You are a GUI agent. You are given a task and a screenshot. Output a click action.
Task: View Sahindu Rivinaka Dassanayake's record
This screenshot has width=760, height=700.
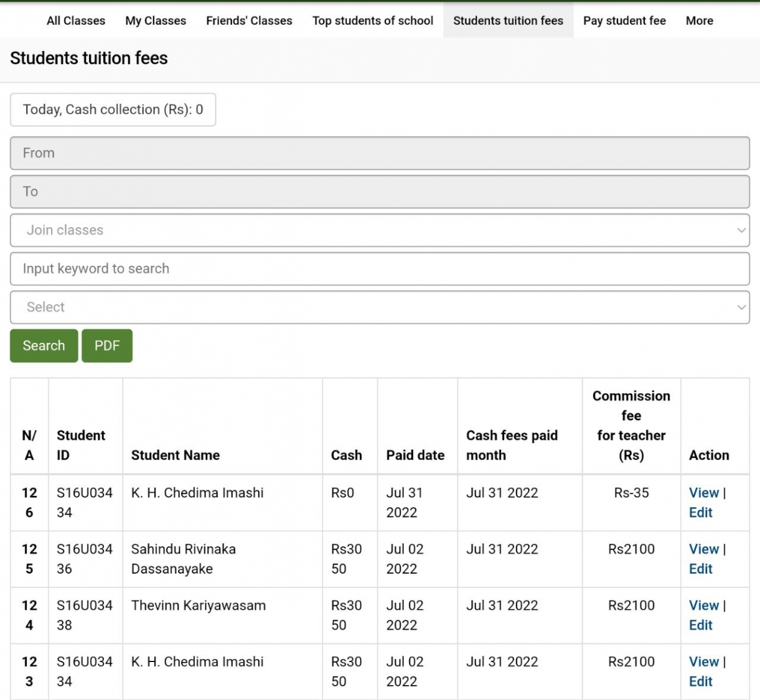[x=703, y=549]
